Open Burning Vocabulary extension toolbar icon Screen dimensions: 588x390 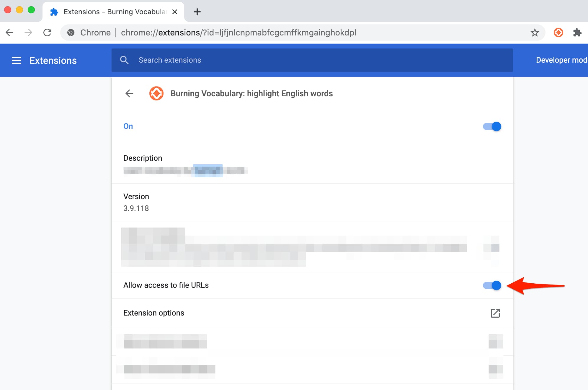(558, 32)
